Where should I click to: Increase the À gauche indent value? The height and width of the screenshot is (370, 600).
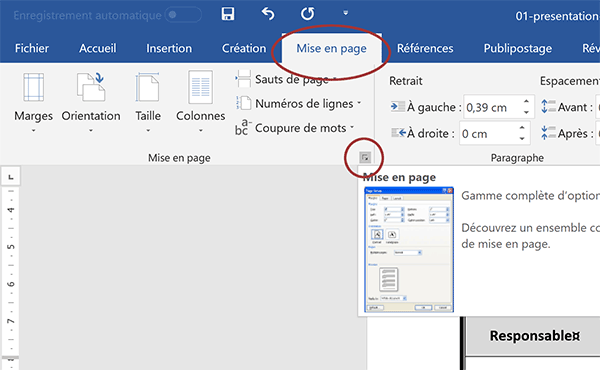point(527,101)
